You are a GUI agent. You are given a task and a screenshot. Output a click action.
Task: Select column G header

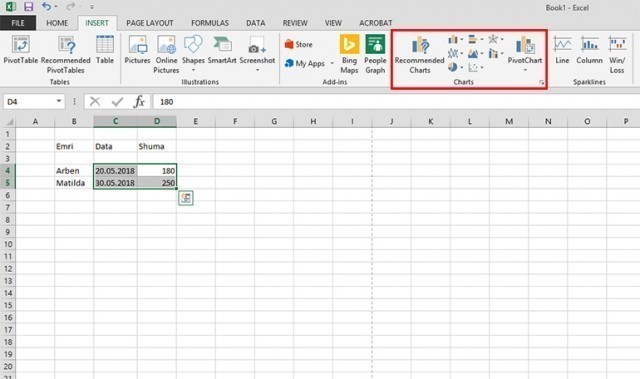tap(274, 121)
